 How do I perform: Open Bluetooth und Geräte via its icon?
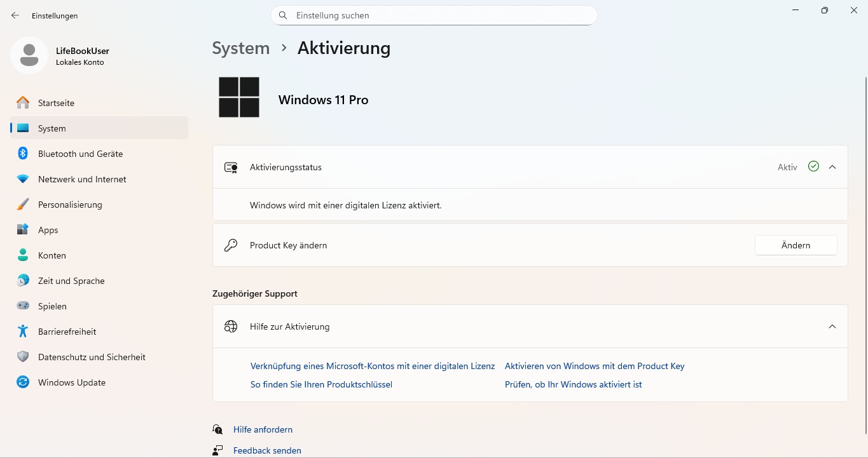pos(23,154)
